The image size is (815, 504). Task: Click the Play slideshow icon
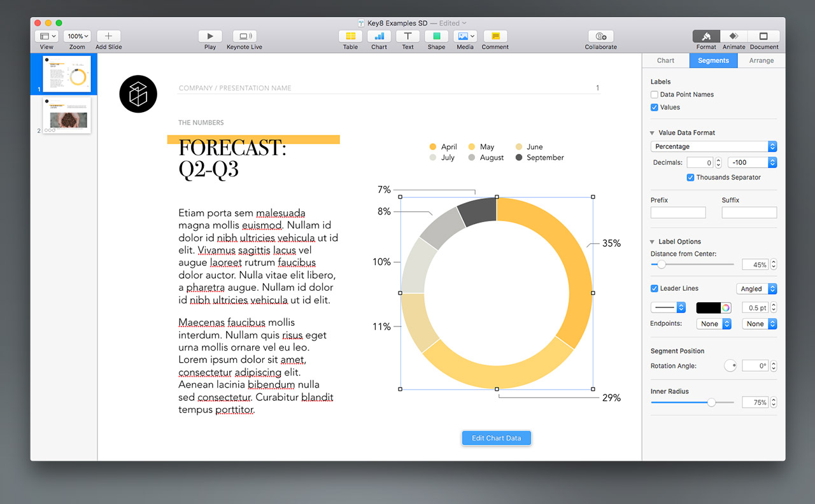[x=210, y=37]
